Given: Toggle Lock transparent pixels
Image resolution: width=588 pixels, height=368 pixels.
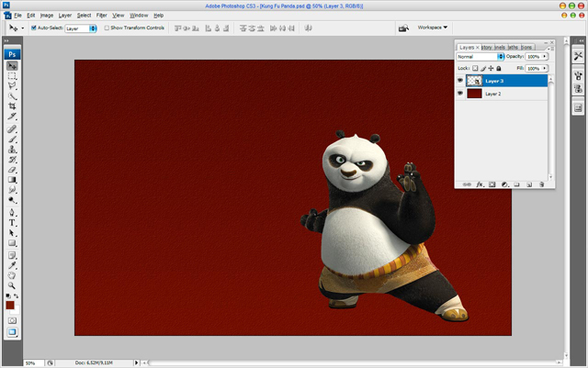Looking at the screenshot, I should pyautogui.click(x=475, y=68).
